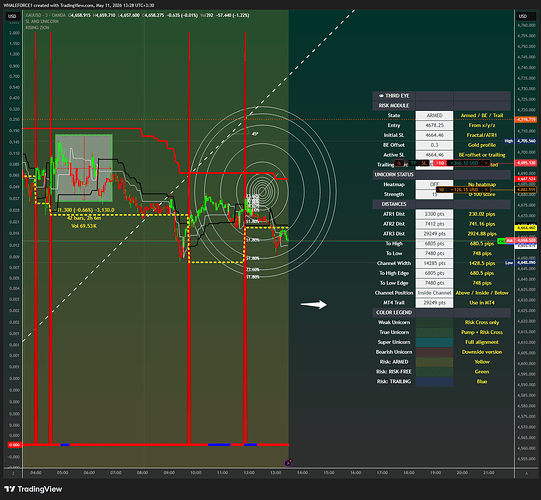Click the green CK badge on price axis
This screenshot has height=500, width=541.
(x=501, y=241)
